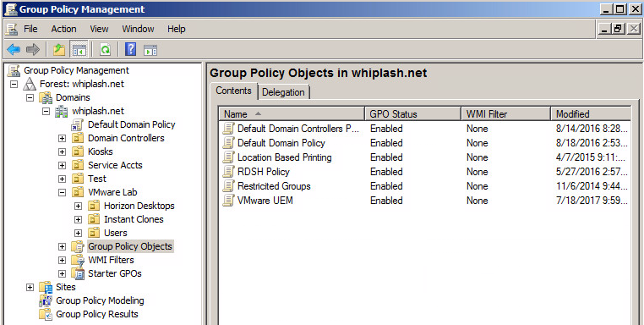
Task: Click the whiplash.net domain icon in tree
Action: pos(61,111)
